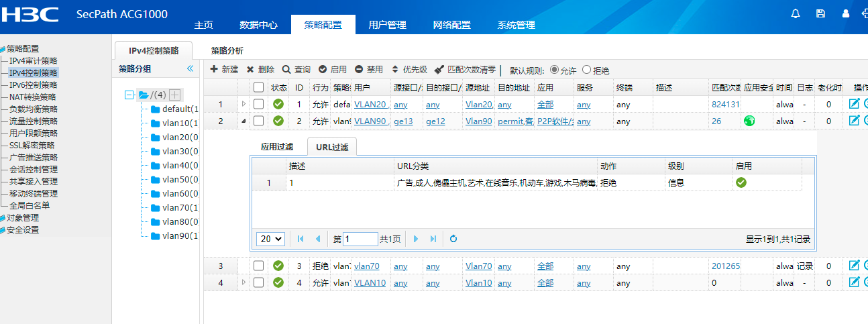Switch to the 主页 top tab
The image size is (868, 324).
coord(203,25)
